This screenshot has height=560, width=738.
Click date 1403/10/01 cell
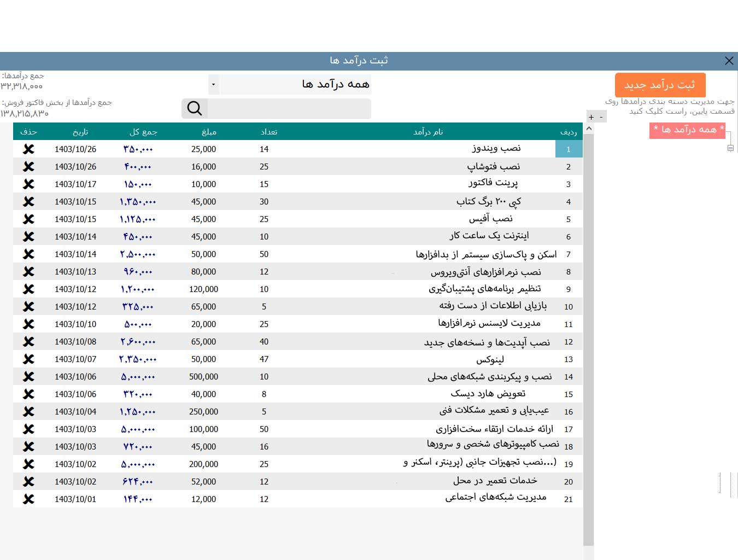[75, 499]
